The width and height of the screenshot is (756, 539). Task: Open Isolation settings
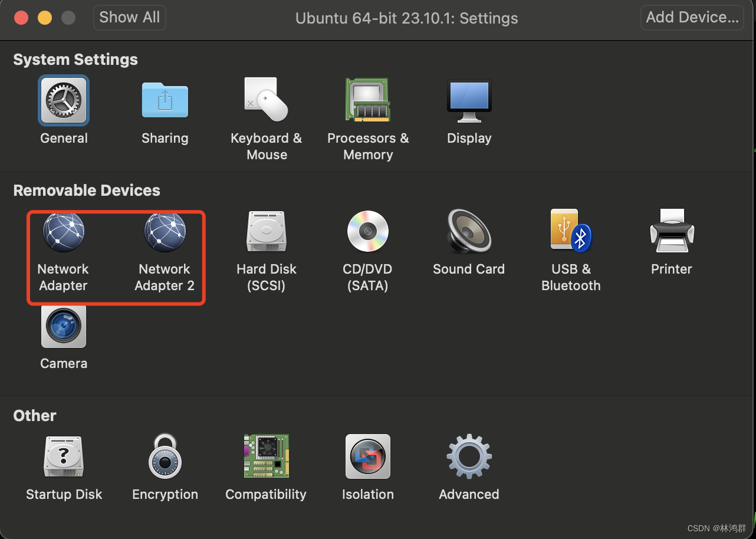[x=368, y=456]
